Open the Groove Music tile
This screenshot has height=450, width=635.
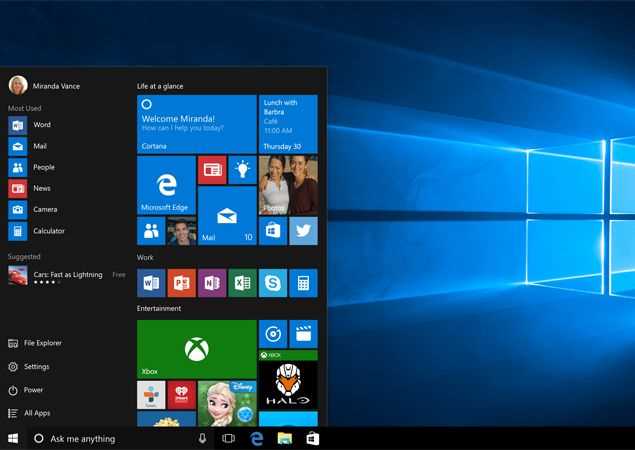point(273,334)
